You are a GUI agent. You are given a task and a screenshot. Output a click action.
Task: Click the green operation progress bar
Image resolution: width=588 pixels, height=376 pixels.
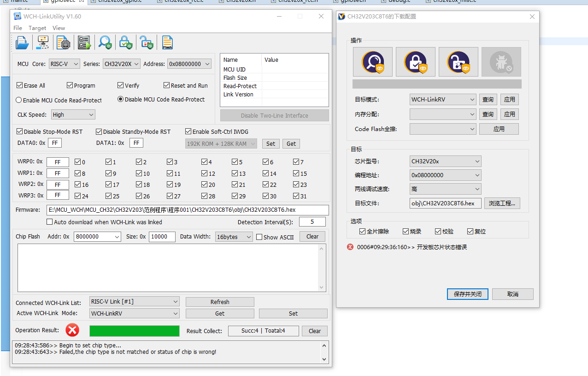pos(134,331)
